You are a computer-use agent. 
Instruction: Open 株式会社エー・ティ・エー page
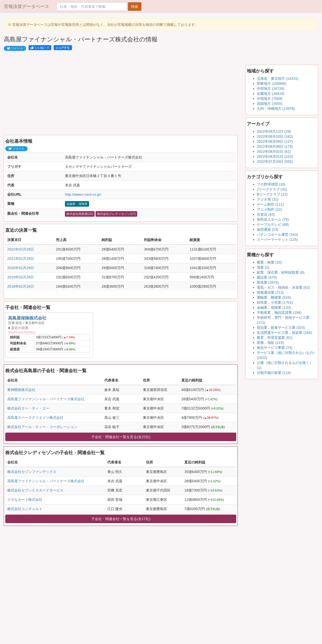[28, 408]
